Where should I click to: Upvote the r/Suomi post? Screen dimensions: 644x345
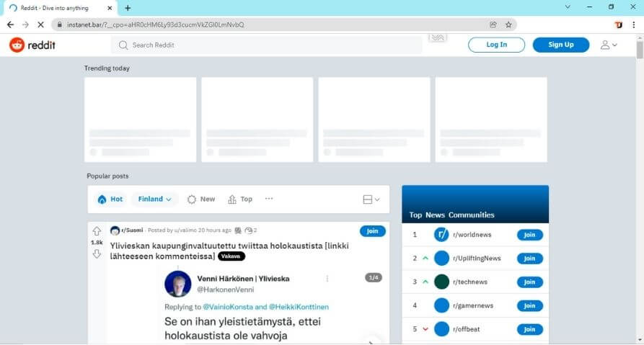[x=97, y=231]
